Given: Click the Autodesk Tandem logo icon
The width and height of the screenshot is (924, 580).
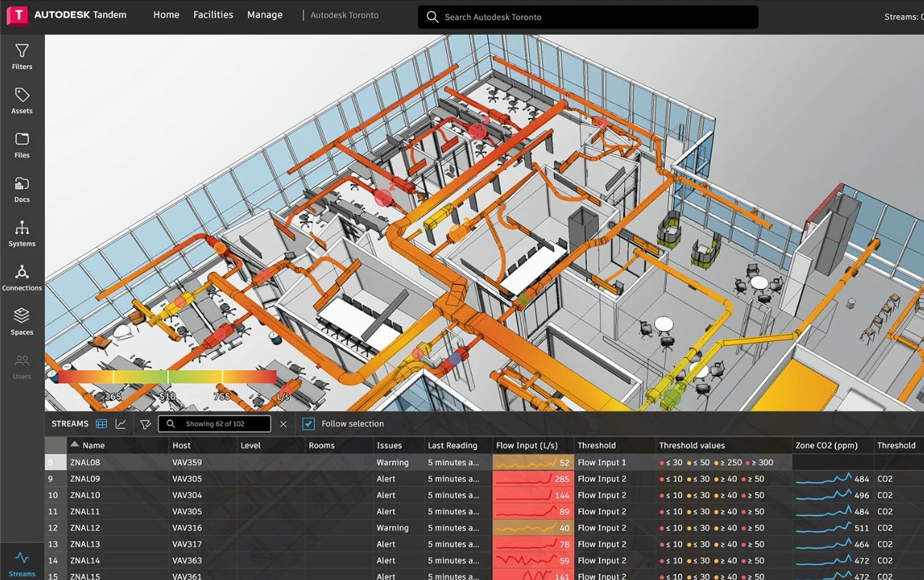Looking at the screenshot, I should tap(17, 15).
